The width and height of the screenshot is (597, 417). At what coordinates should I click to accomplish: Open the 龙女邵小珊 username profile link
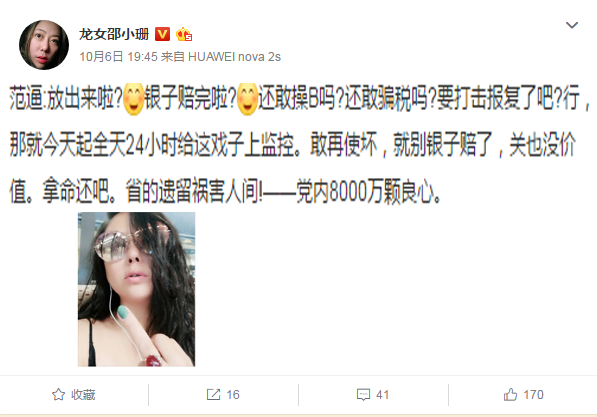pyautogui.click(x=114, y=34)
